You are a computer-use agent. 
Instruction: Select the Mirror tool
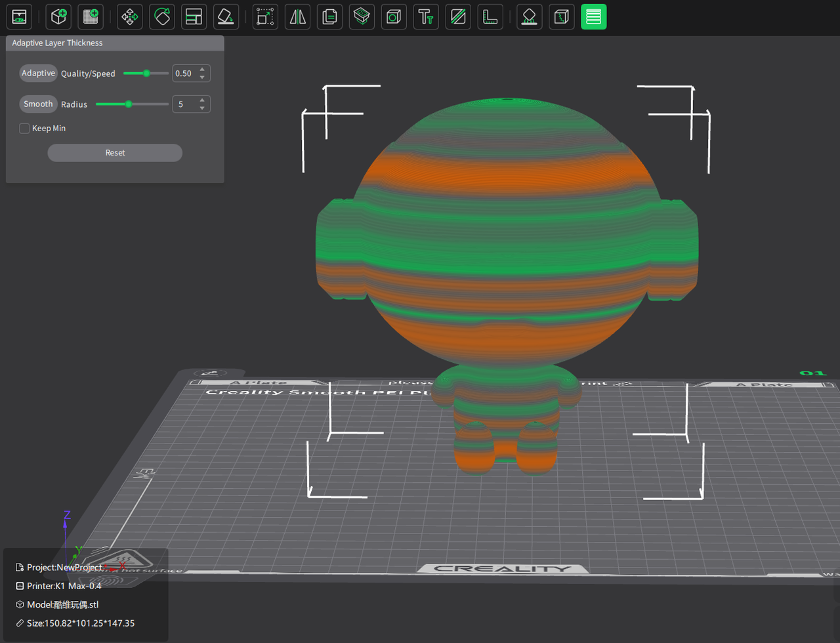click(x=298, y=16)
